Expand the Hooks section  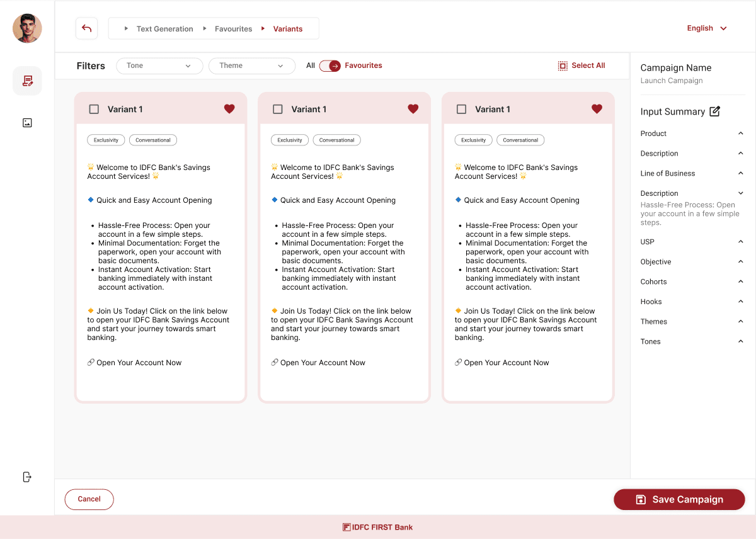[x=741, y=302]
